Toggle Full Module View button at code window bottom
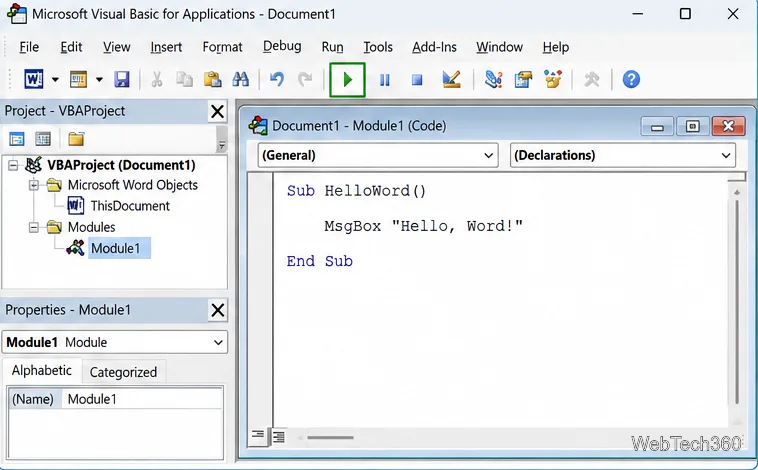 pyautogui.click(x=279, y=437)
